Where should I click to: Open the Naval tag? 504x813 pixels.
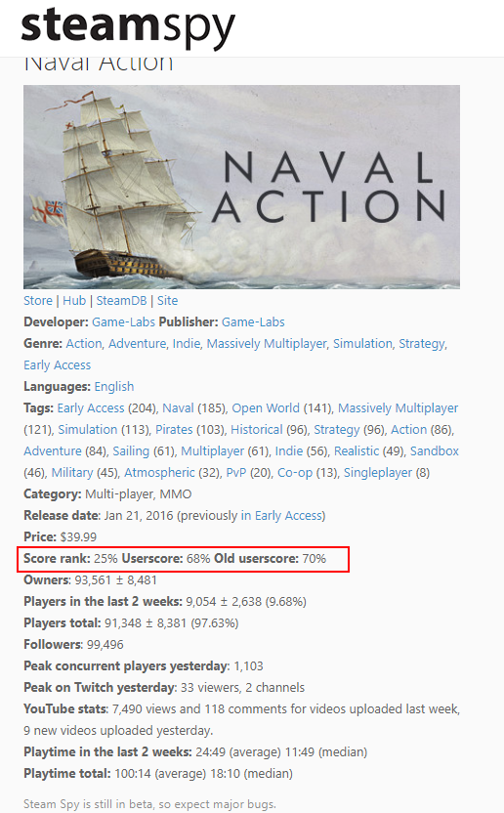pyautogui.click(x=178, y=408)
